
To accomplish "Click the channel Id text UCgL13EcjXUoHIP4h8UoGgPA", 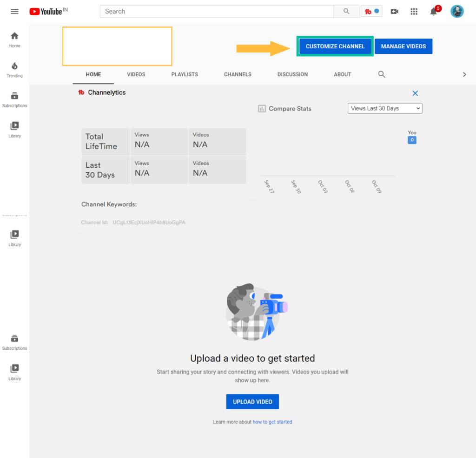I will 149,222.
